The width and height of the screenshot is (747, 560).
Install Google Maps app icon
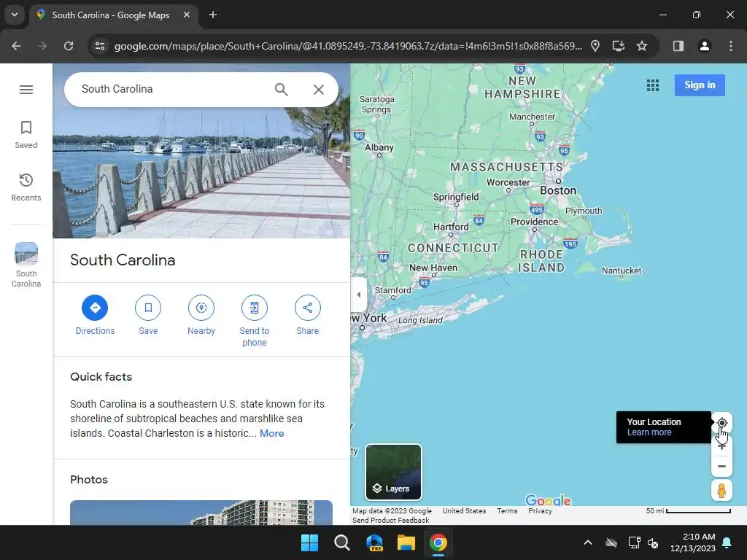click(619, 46)
